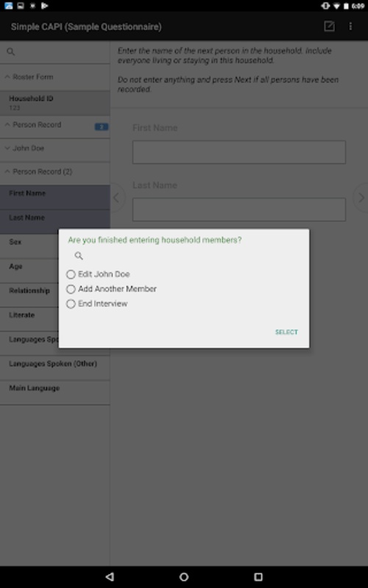Tap the sidebar search magnifier icon

click(x=11, y=51)
